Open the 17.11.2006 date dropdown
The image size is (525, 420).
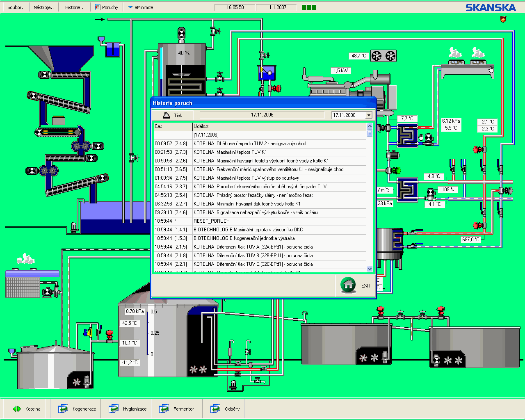click(368, 115)
